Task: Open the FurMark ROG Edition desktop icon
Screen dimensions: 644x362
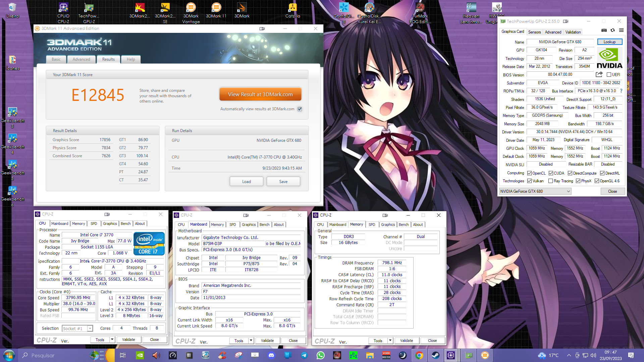Action: [x=420, y=13]
